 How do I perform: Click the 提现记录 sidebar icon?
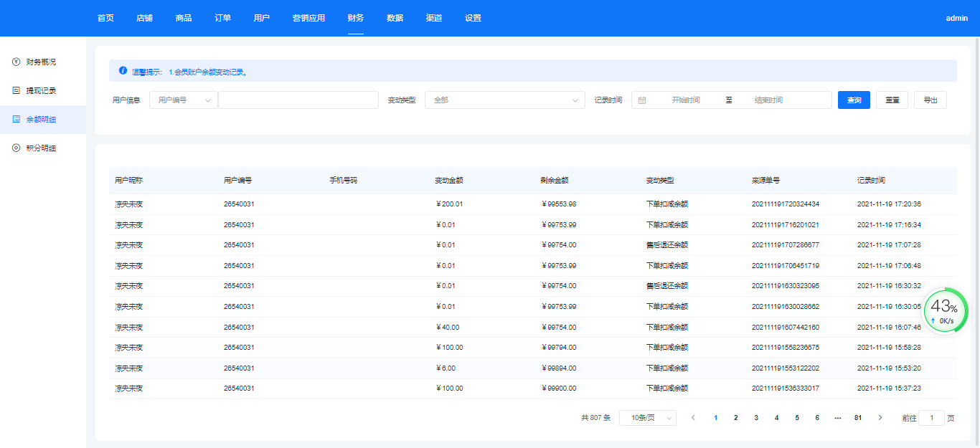(x=16, y=91)
